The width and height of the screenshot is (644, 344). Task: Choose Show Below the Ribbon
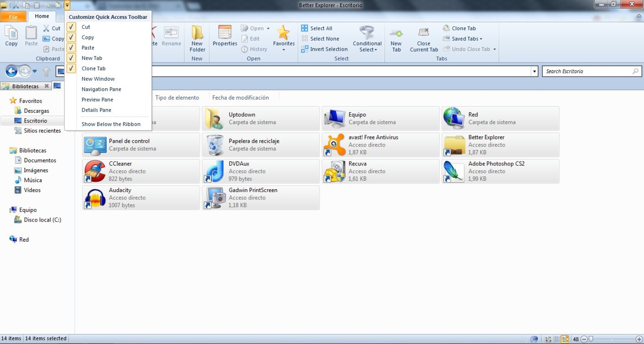[x=111, y=124]
